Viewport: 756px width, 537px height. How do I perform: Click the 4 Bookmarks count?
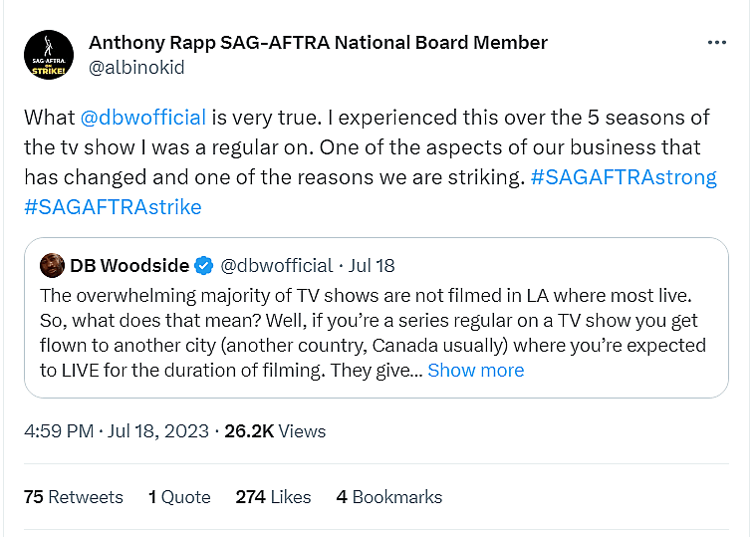click(389, 496)
